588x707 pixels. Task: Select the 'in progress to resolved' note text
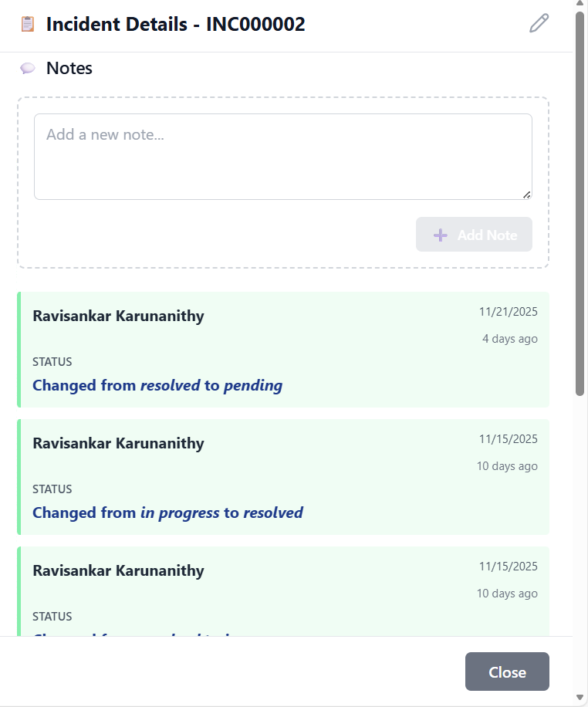[x=167, y=512]
